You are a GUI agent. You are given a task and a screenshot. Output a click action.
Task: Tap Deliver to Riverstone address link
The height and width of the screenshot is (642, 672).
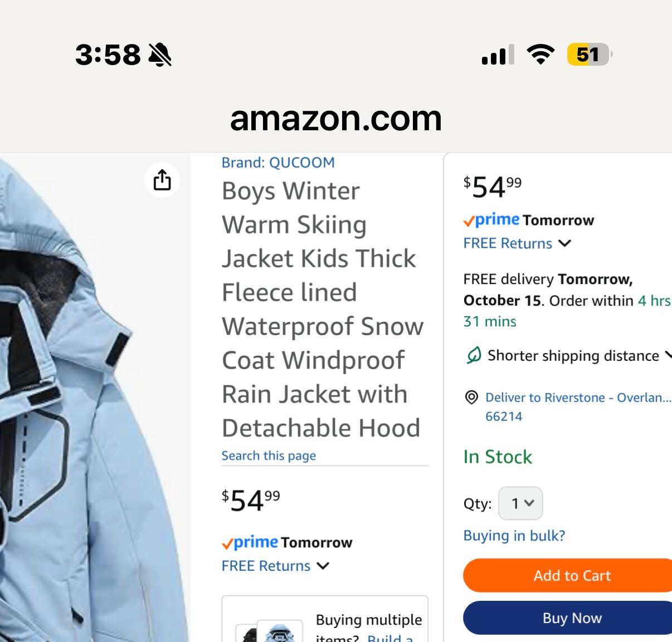click(x=577, y=398)
